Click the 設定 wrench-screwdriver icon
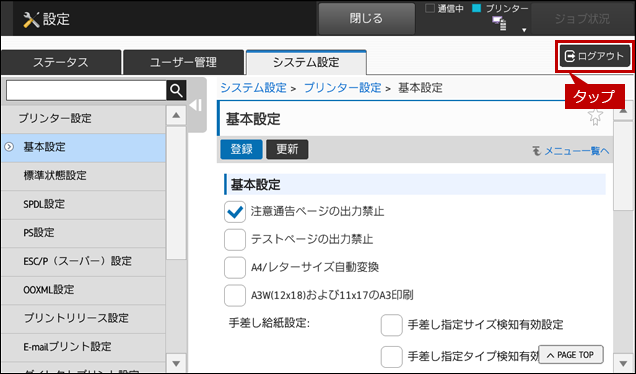The image size is (636, 374). pyautogui.click(x=31, y=19)
